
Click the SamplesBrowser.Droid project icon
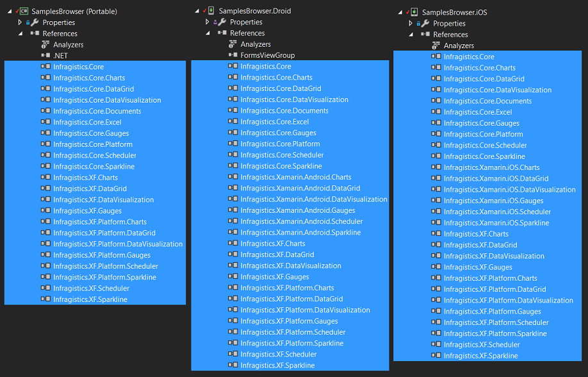pyautogui.click(x=211, y=11)
